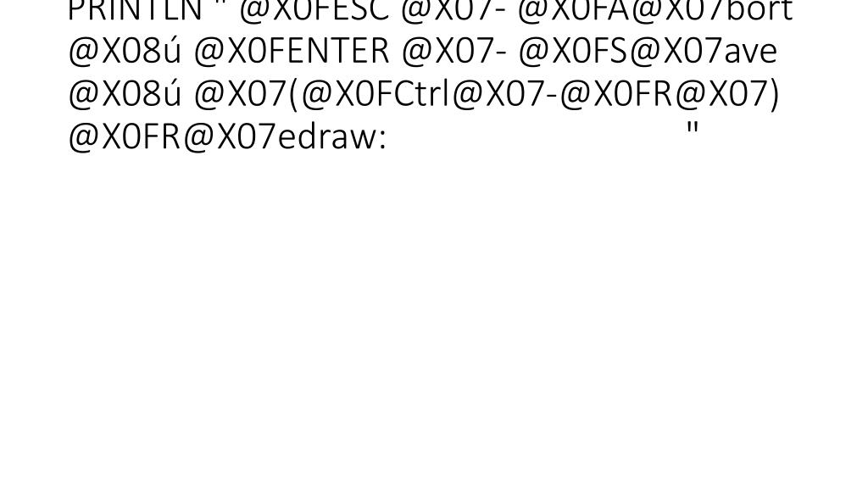
Task: Click the PRINTLN keyword text
Action: pos(135,11)
